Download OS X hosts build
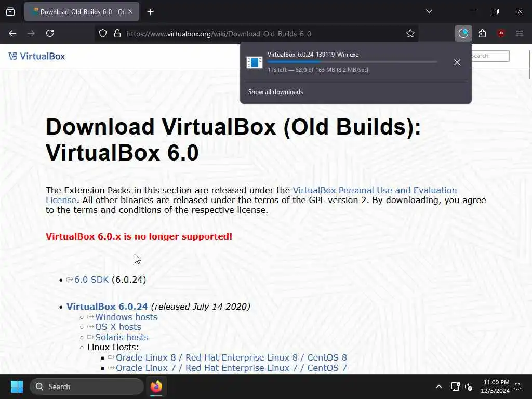 point(118,327)
